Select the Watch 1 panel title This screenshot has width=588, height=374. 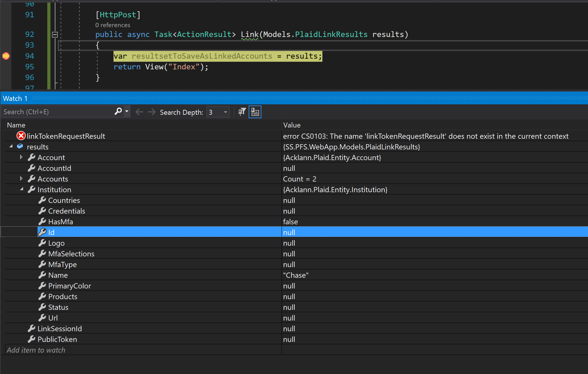15,99
